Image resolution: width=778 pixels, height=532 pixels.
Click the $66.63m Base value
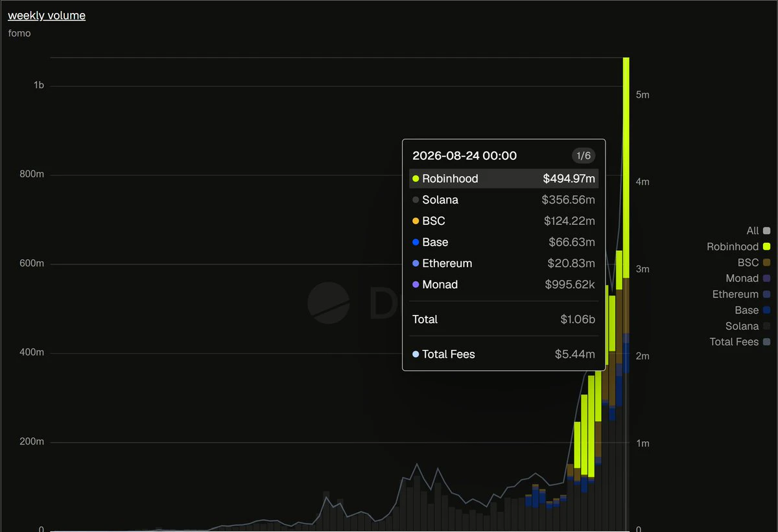572,242
